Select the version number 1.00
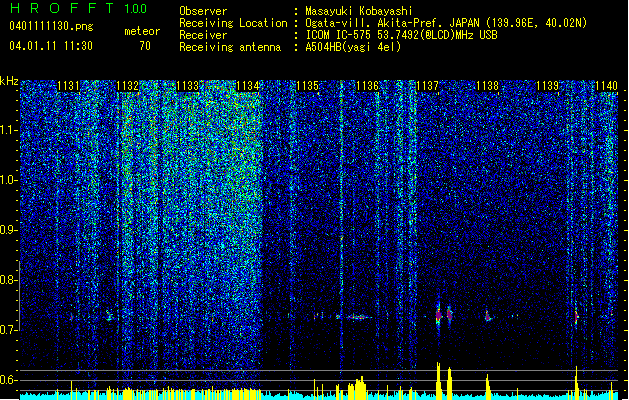Viewport: 629px width, 400px height. [135, 9]
